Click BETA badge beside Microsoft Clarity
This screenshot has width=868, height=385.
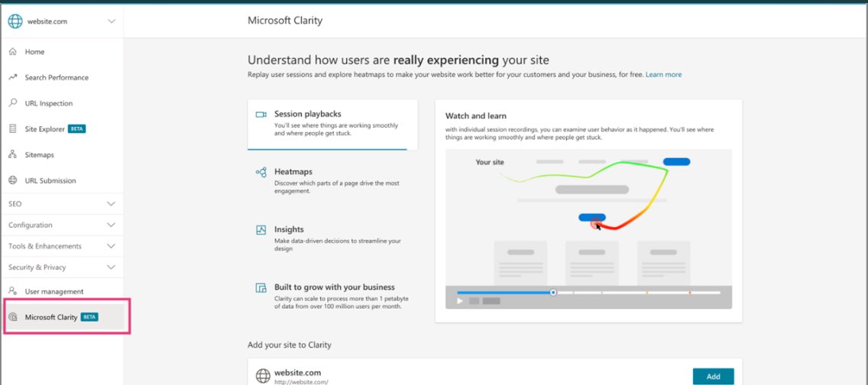pyautogui.click(x=89, y=318)
